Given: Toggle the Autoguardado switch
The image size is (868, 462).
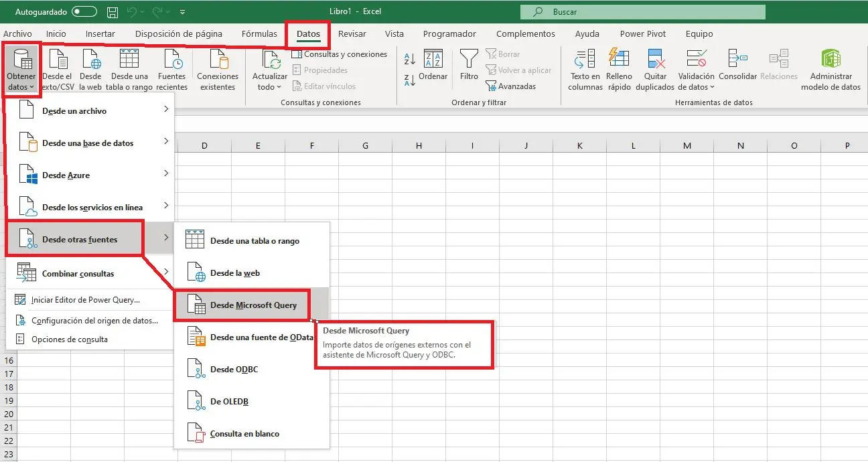Looking at the screenshot, I should [x=84, y=12].
